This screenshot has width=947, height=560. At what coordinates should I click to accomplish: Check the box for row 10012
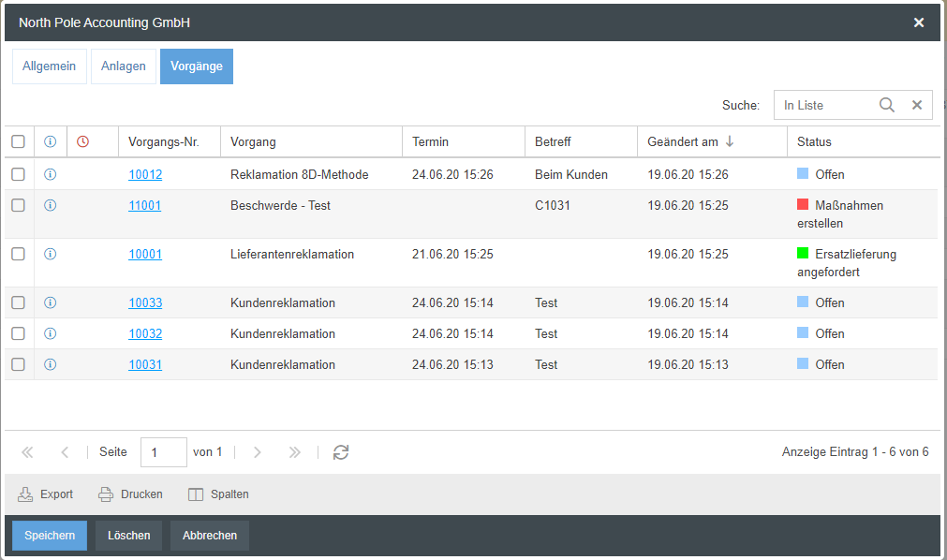pyautogui.click(x=18, y=174)
